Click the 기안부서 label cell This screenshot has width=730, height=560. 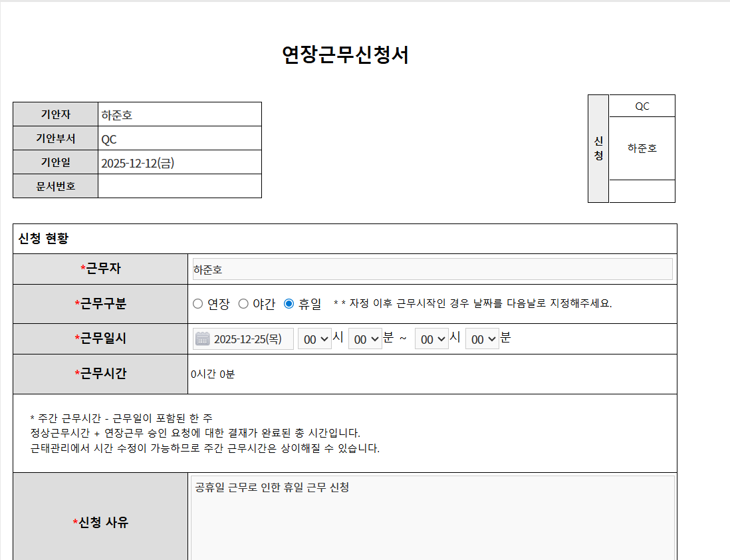point(55,139)
